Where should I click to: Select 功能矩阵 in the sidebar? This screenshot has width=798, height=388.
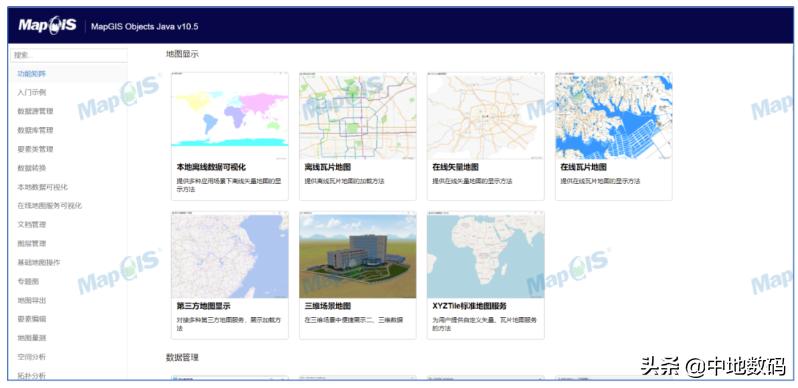point(32,74)
